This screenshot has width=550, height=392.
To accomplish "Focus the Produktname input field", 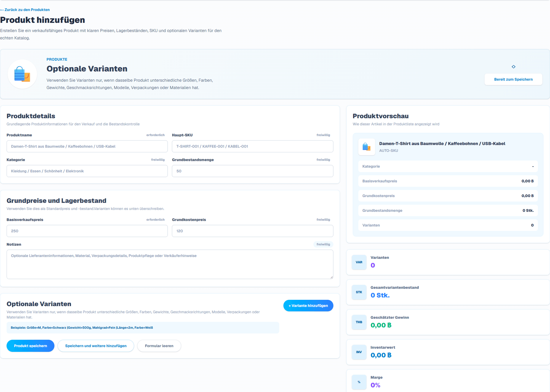I will click(87, 146).
